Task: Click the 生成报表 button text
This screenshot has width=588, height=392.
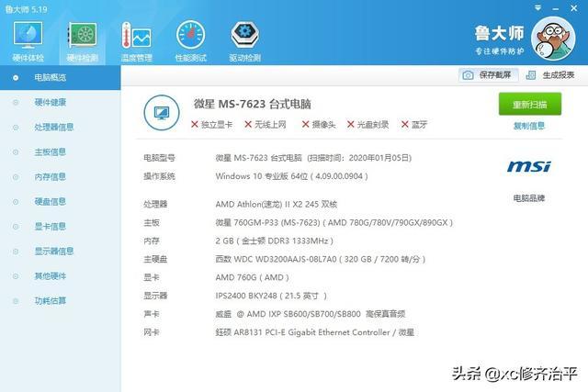Action: click(x=559, y=75)
